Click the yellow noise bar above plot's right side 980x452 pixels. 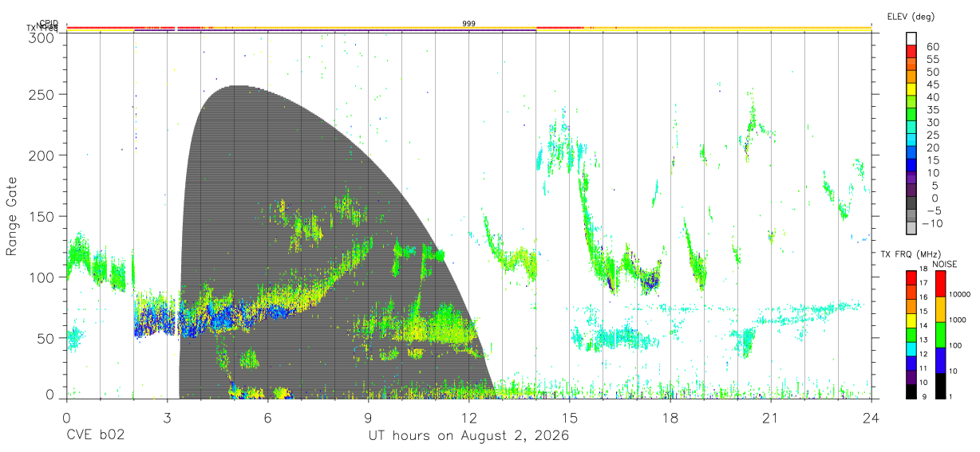coord(726,28)
